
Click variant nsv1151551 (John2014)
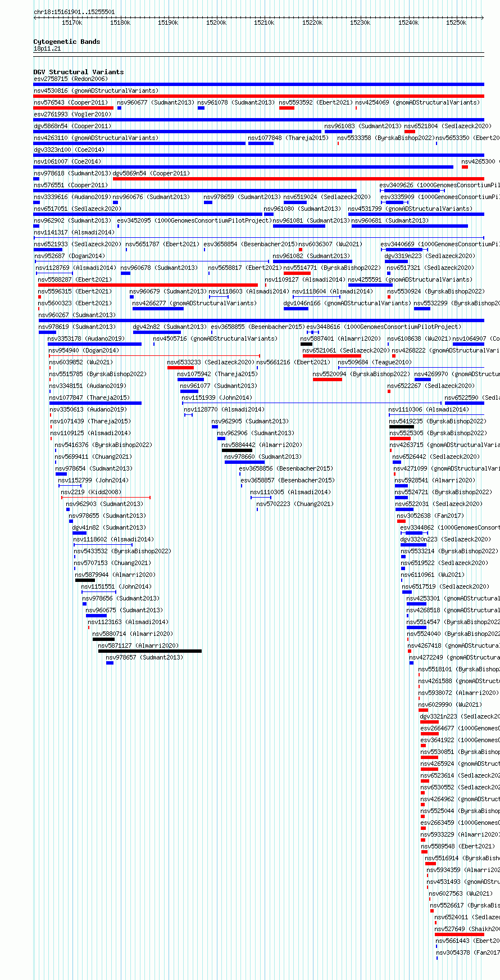click(116, 586)
